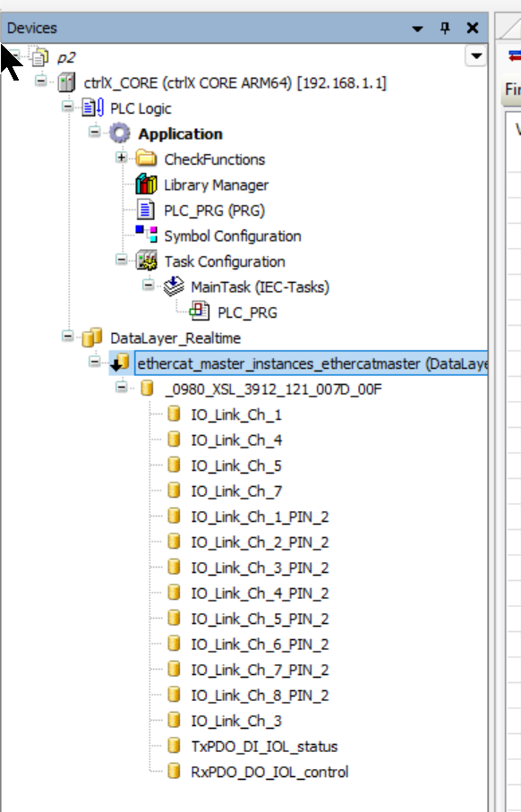Select IO_Link_Ch_4_PIN_2 row
Viewport: 521px width, 812px height.
(x=260, y=594)
